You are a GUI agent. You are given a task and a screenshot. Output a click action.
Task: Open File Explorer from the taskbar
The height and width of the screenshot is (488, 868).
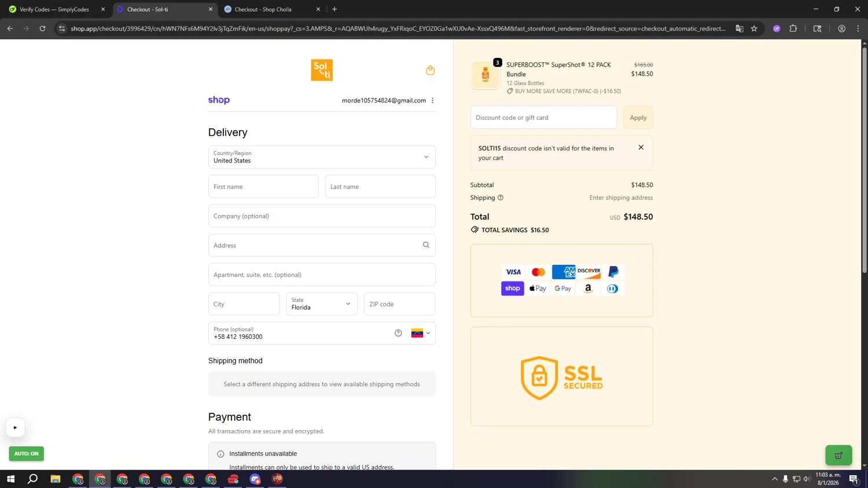[56, 479]
